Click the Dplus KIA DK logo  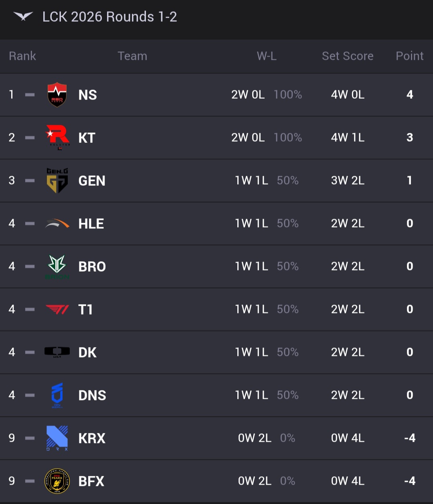57,352
